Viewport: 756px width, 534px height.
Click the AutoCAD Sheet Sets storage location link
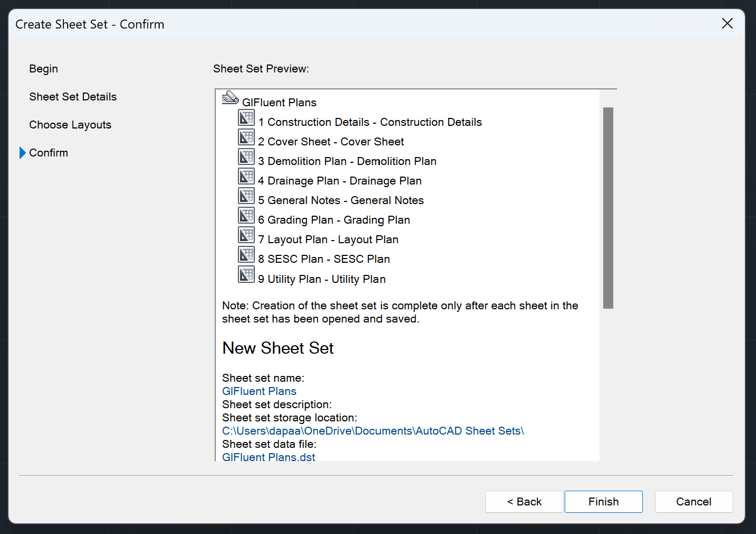(373, 431)
